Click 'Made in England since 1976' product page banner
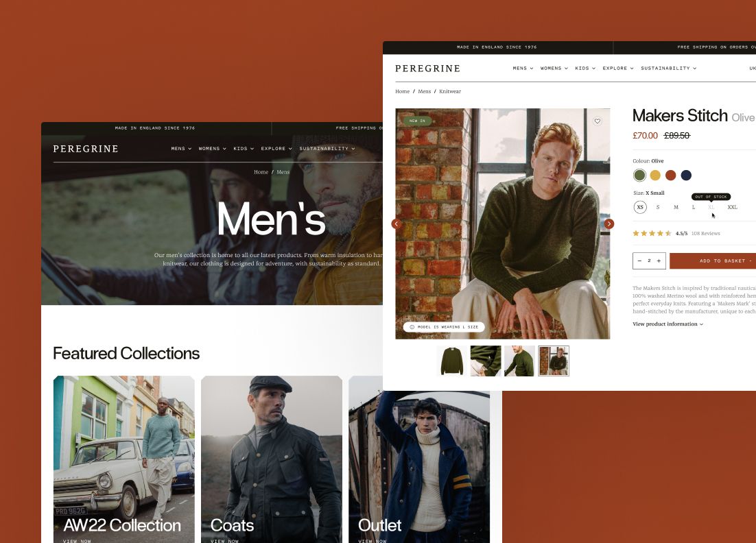The width and height of the screenshot is (756, 543). click(497, 47)
